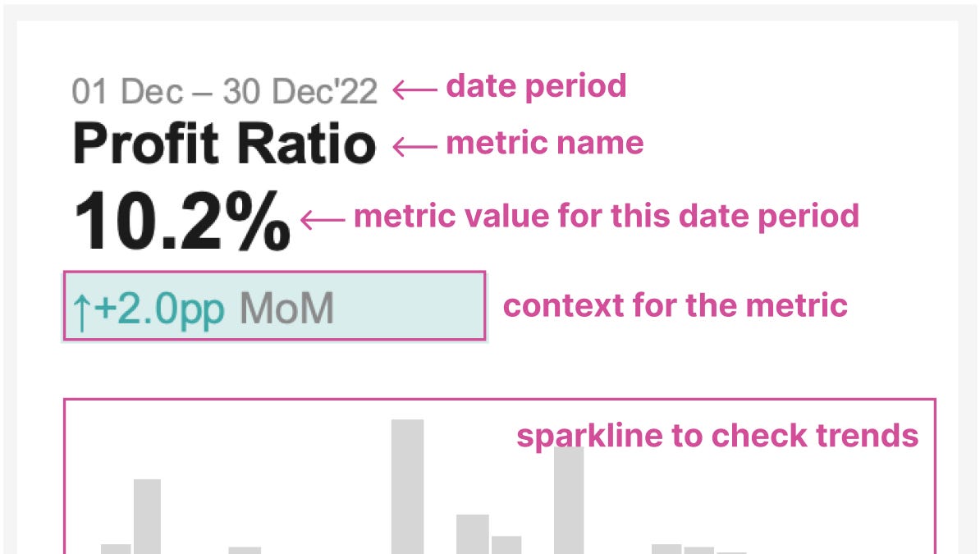Click the arrow pointing to the date period
Image resolution: width=980 pixels, height=554 pixels.
click(415, 90)
